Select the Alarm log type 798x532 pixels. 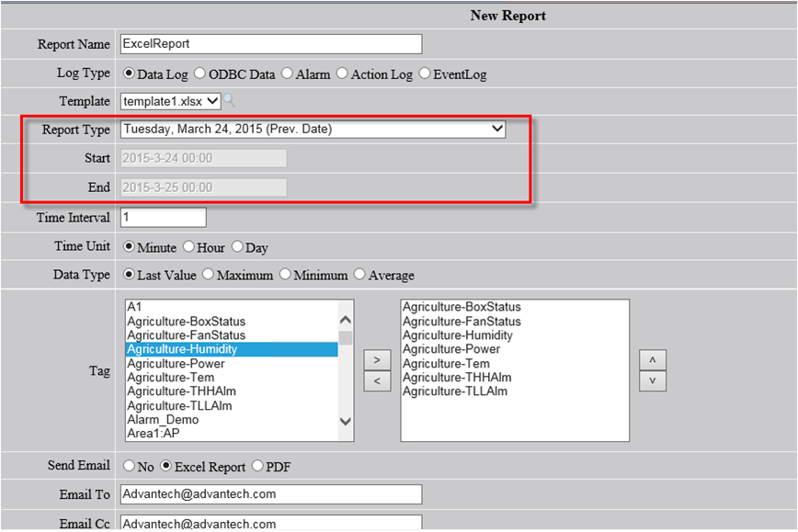(x=287, y=74)
